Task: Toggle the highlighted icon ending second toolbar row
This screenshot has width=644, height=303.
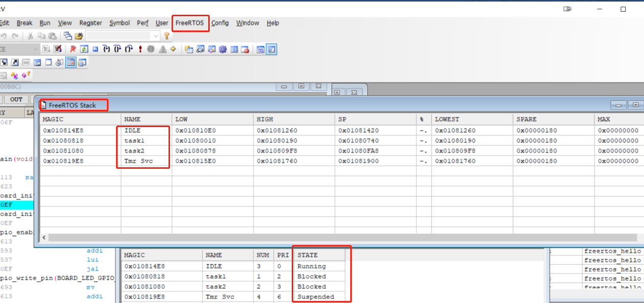Action: point(272,49)
